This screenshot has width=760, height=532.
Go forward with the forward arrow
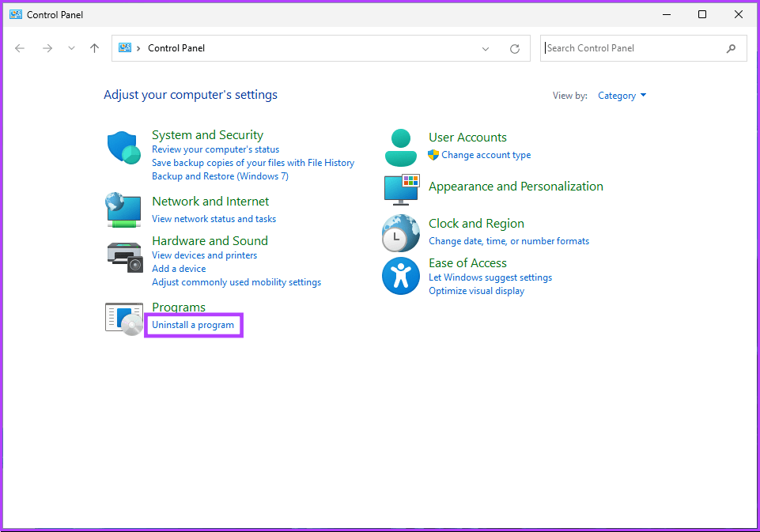coord(47,48)
